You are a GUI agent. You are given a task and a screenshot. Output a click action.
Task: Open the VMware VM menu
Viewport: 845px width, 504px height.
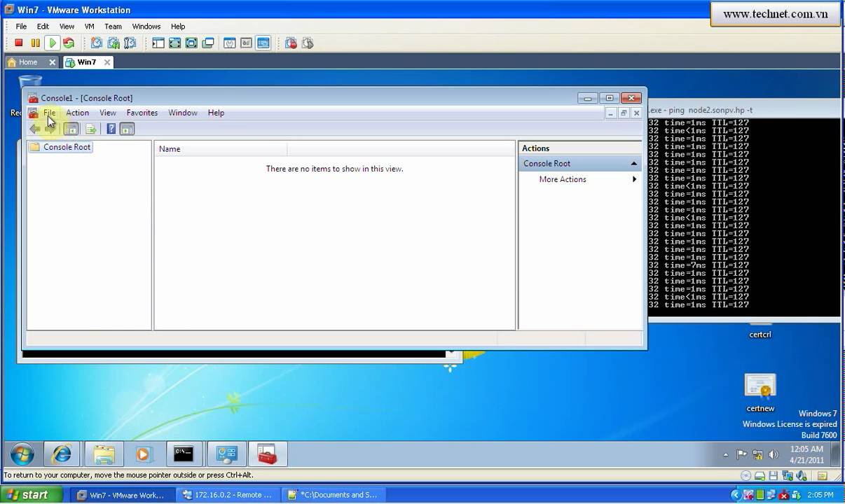tap(89, 27)
